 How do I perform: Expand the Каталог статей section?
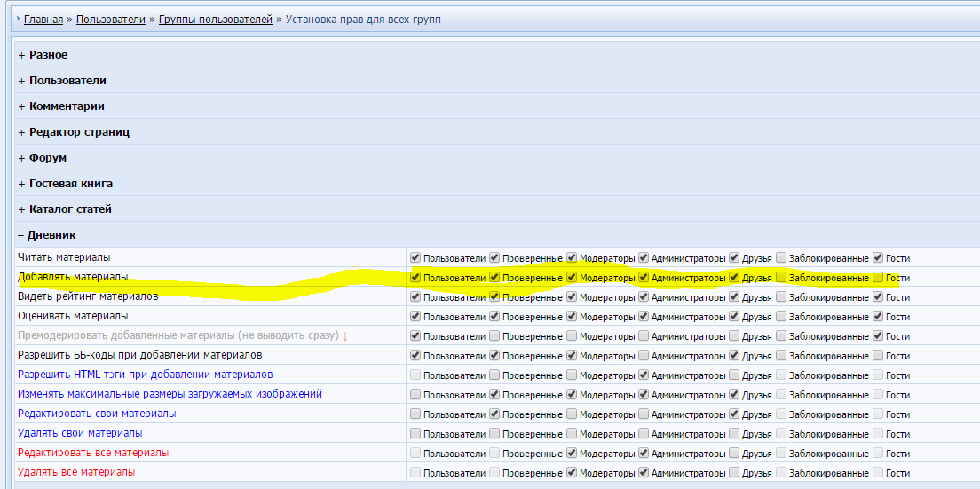click(70, 209)
